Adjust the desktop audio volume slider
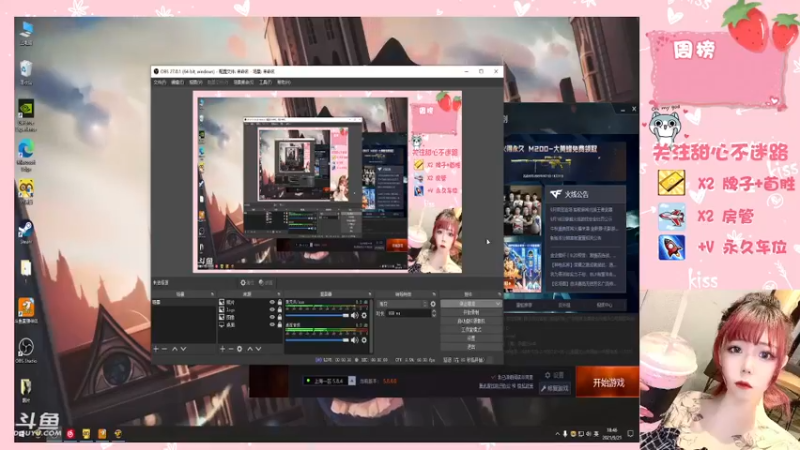 pyautogui.click(x=317, y=340)
